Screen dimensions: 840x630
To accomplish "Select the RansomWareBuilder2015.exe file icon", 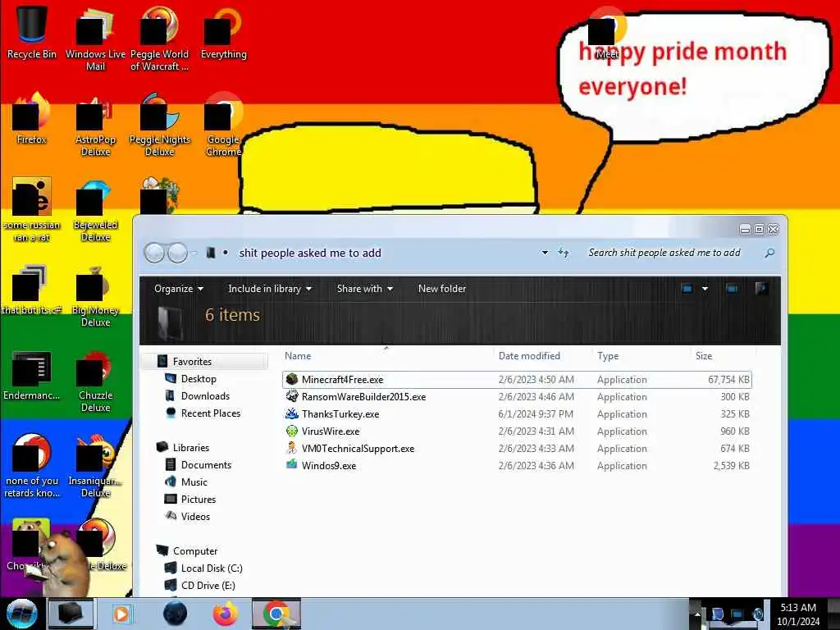I will (291, 396).
